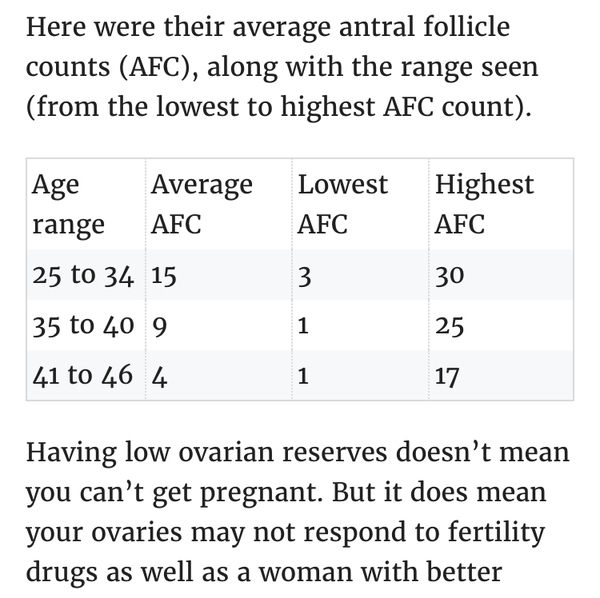The height and width of the screenshot is (598, 600).
Task: Select lowest AFC value 3
Action: pos(306,275)
